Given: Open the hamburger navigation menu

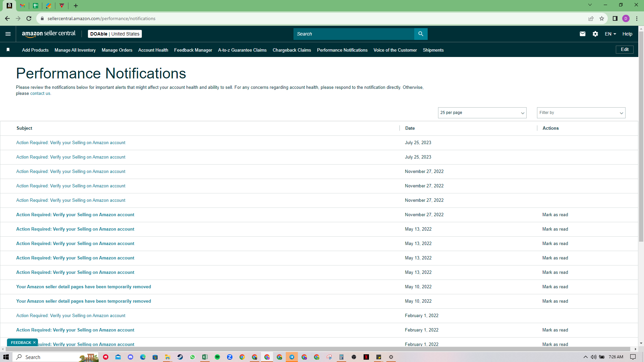Looking at the screenshot, I should (x=8, y=34).
